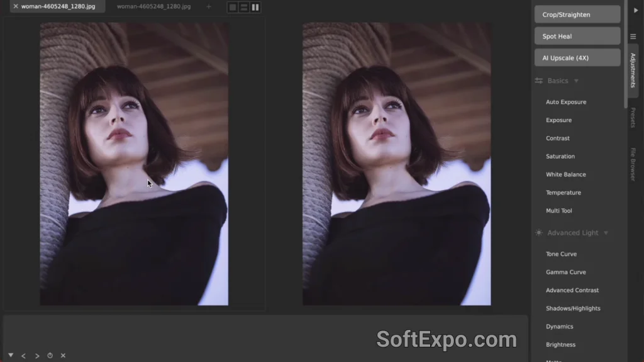Open the File Browser side tab

[633, 164]
